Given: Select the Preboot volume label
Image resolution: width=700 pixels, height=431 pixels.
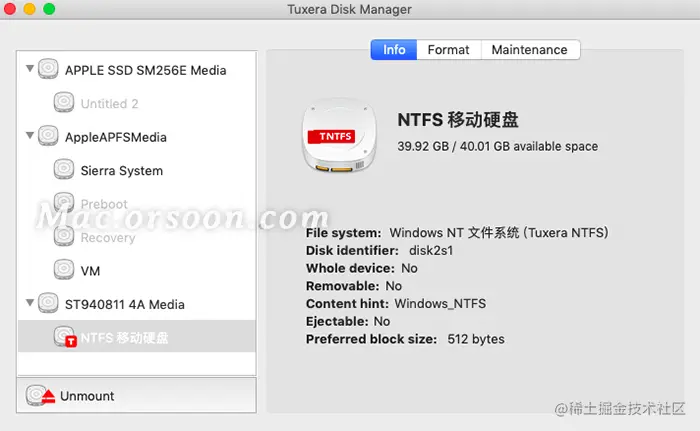Looking at the screenshot, I should click(104, 204).
